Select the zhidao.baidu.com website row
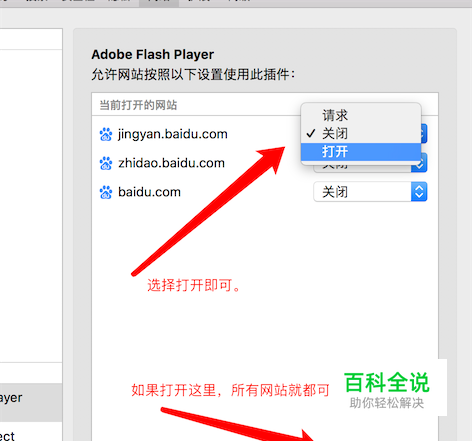 [265, 163]
